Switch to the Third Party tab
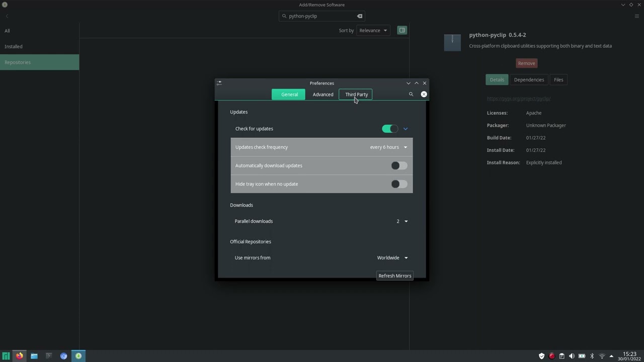 pyautogui.click(x=356, y=95)
